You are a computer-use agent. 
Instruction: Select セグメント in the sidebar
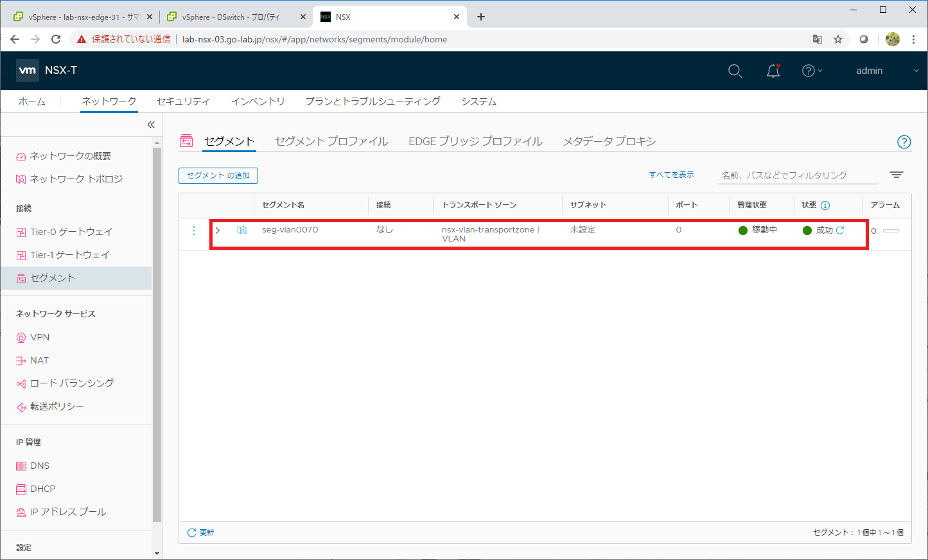click(x=76, y=278)
